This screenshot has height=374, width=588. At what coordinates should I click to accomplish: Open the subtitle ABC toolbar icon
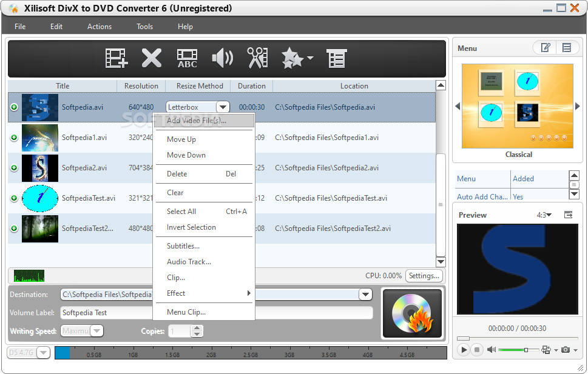[187, 58]
